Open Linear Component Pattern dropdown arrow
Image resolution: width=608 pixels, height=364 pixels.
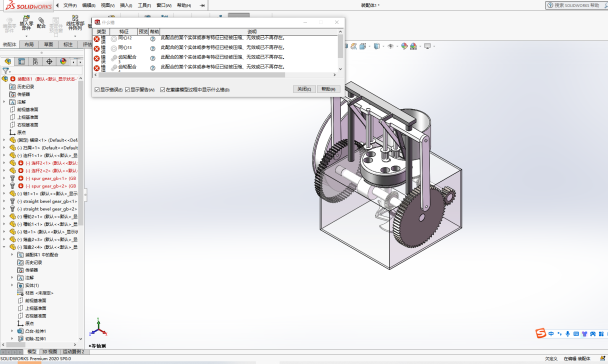point(75,36)
